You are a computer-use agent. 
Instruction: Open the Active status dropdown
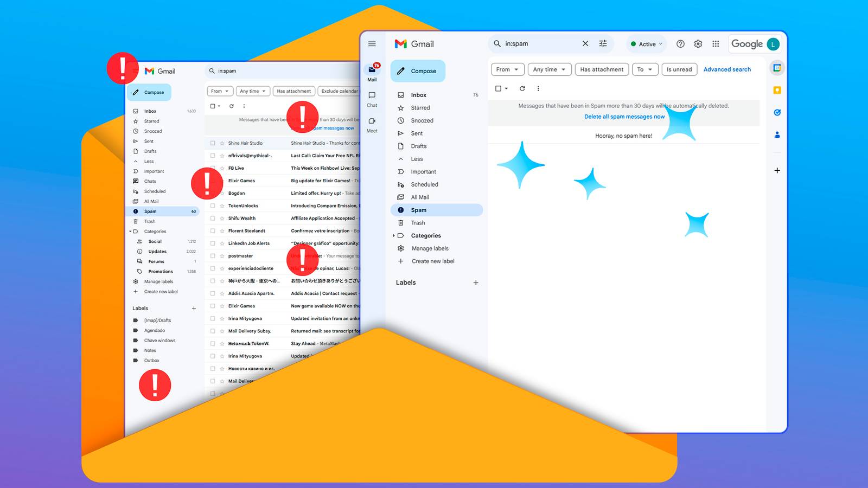click(646, 44)
